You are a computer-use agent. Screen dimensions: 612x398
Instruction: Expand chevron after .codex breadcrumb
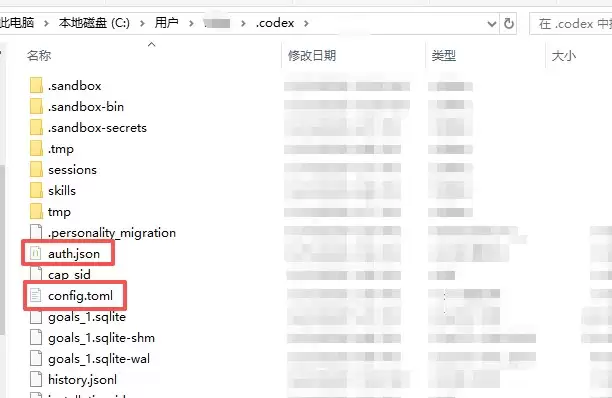tap(306, 23)
